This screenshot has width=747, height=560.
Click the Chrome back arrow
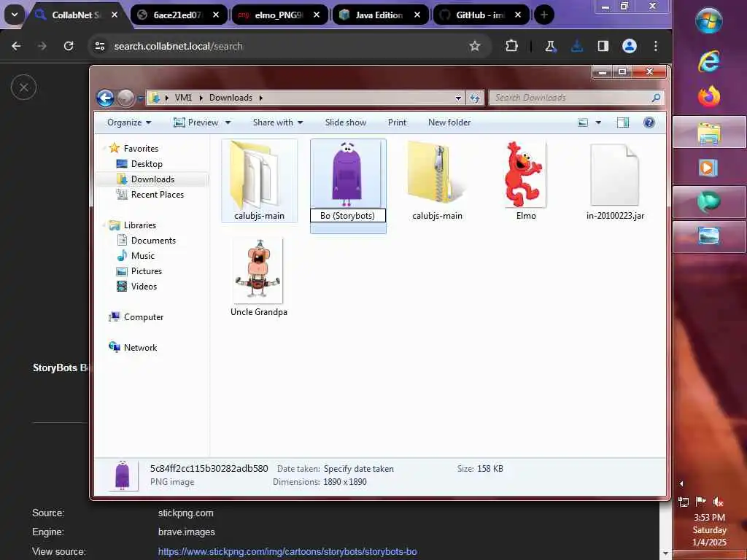click(x=16, y=46)
